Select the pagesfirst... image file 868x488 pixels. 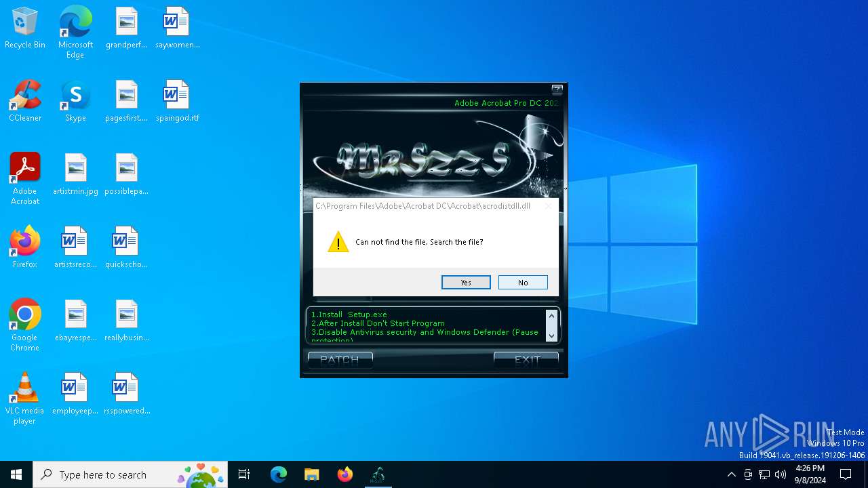pos(126,102)
